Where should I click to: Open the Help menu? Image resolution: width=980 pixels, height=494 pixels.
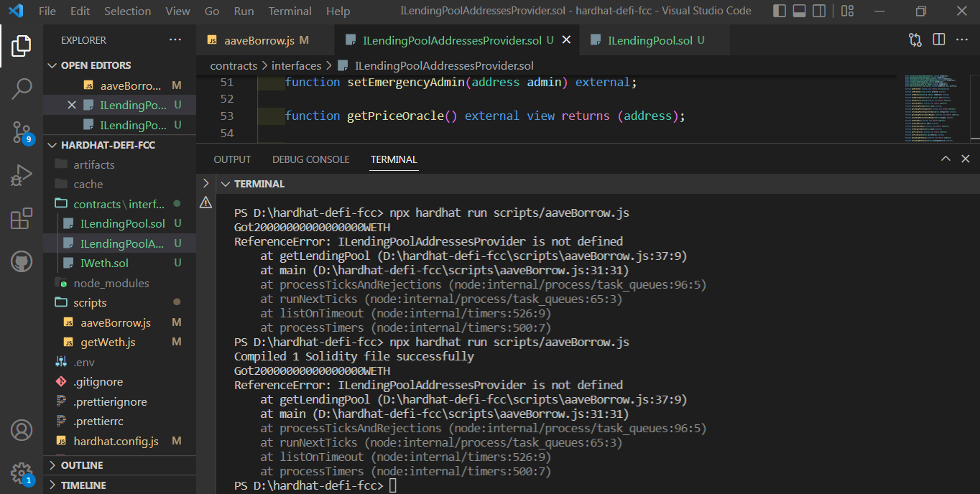coord(338,11)
